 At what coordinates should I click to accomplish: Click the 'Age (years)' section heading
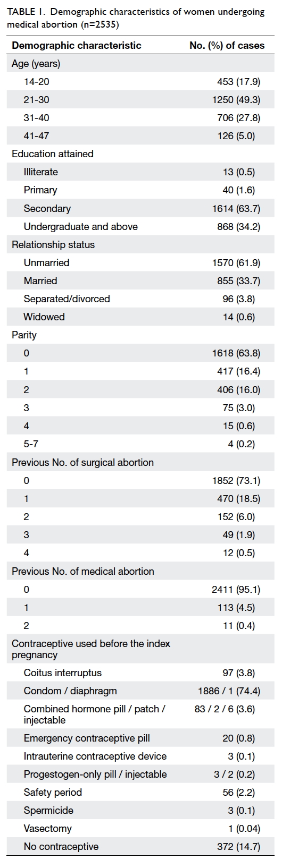pyautogui.click(x=36, y=64)
